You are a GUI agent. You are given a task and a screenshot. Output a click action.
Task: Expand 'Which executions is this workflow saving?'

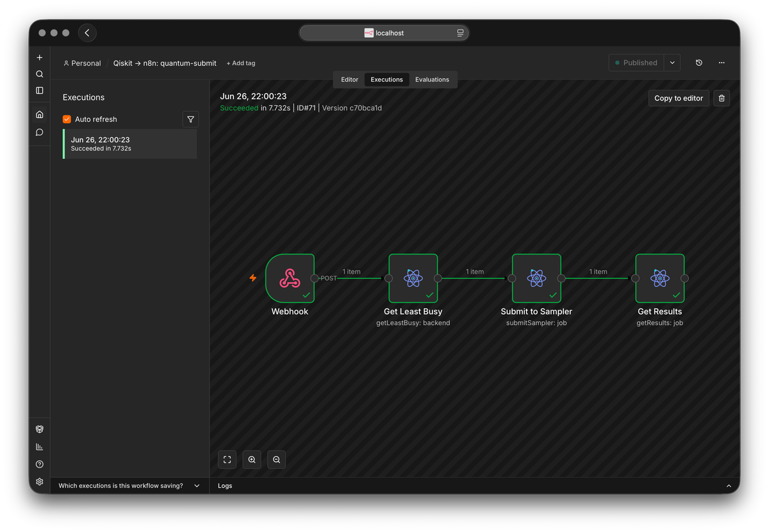tap(129, 486)
